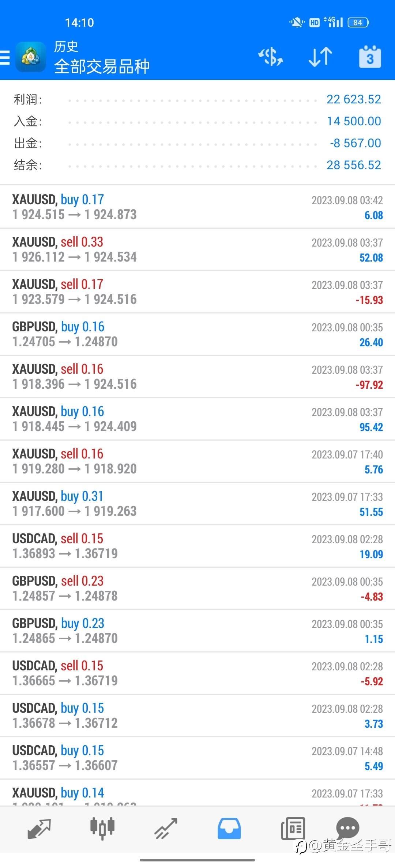
Task: Tap the sort arrows icon
Action: (320, 57)
